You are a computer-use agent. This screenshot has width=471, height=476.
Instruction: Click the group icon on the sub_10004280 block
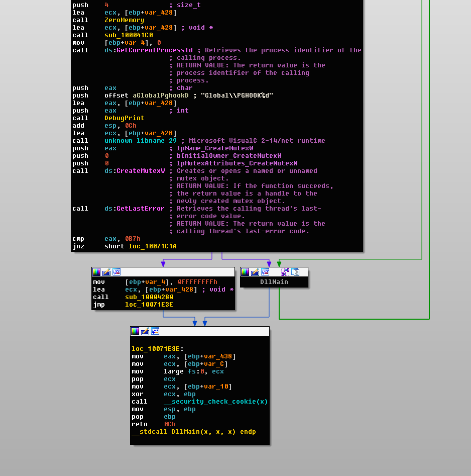click(x=116, y=272)
